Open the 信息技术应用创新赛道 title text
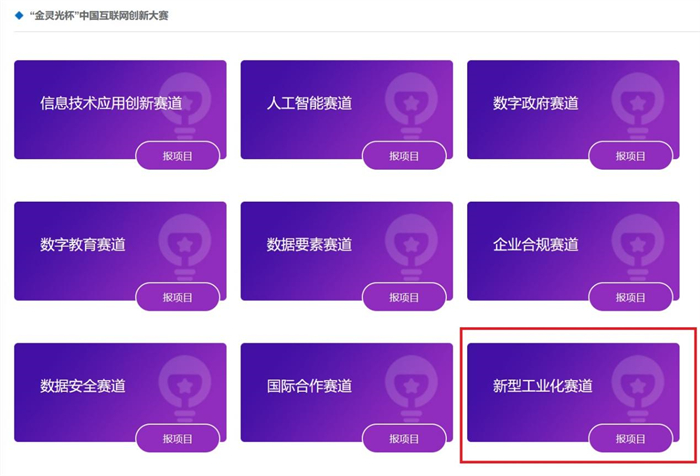Screen dimensions: 700x476 pyautogui.click(x=111, y=103)
